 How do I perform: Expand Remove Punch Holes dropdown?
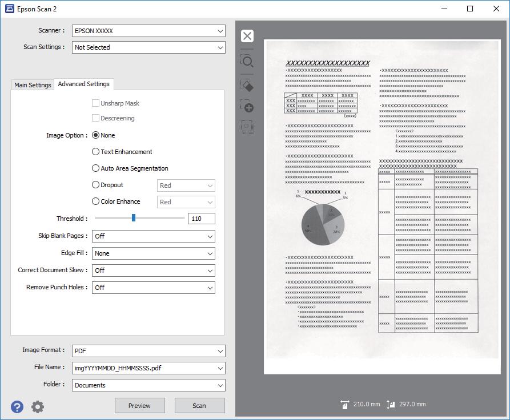[x=154, y=288]
